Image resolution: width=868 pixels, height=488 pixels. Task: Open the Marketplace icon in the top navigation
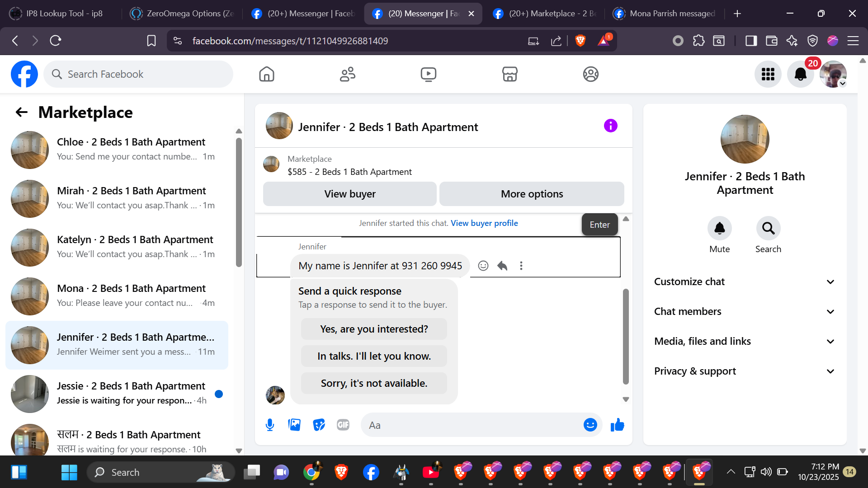pos(509,74)
